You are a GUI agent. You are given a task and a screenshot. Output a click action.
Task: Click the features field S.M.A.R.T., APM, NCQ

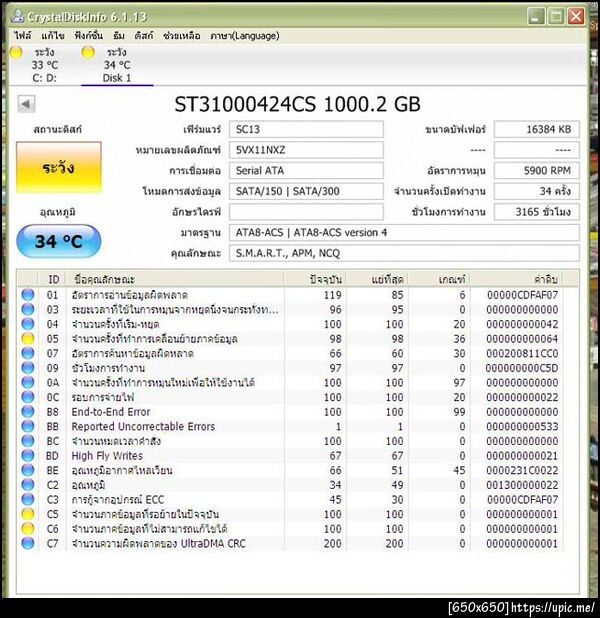404,253
